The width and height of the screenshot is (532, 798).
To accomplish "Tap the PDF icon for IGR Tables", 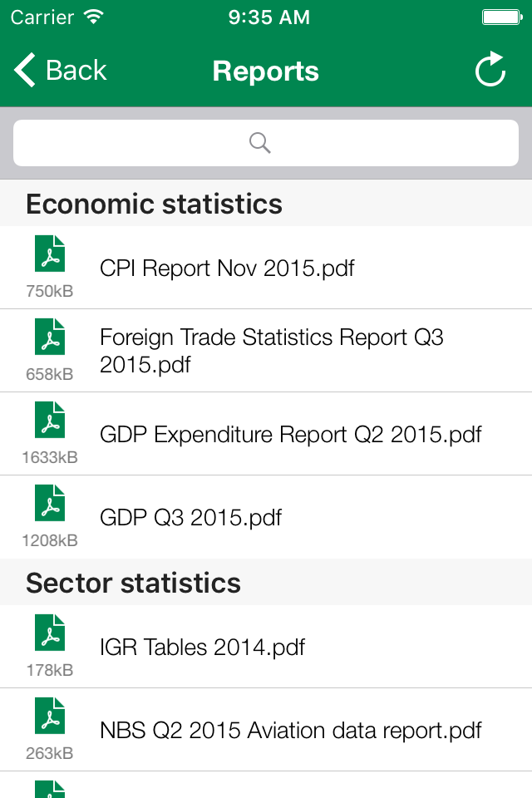I will pyautogui.click(x=50, y=633).
